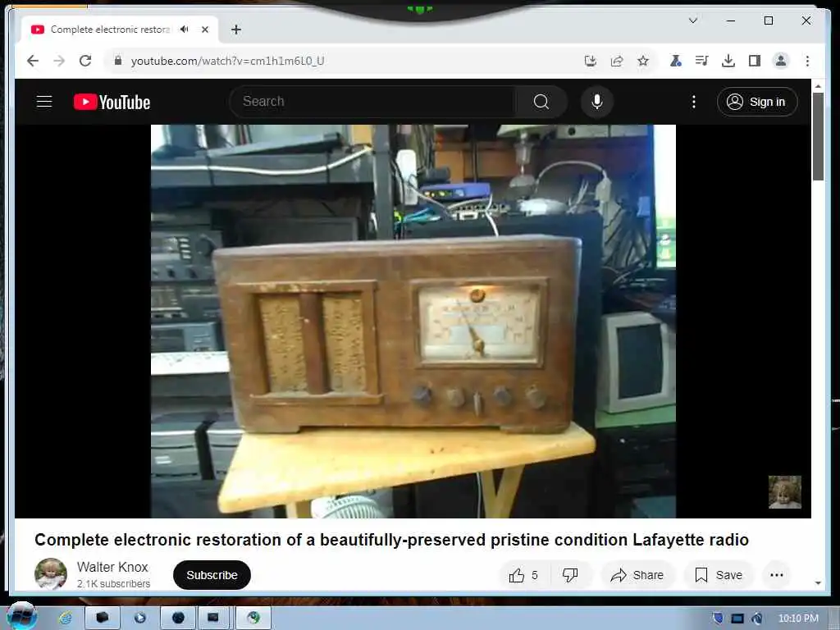Click the page vertical scrollbar thumb
840x630 pixels.
[818, 137]
